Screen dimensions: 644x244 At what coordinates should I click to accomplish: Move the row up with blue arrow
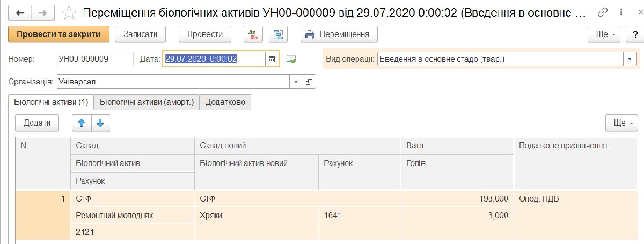point(82,123)
